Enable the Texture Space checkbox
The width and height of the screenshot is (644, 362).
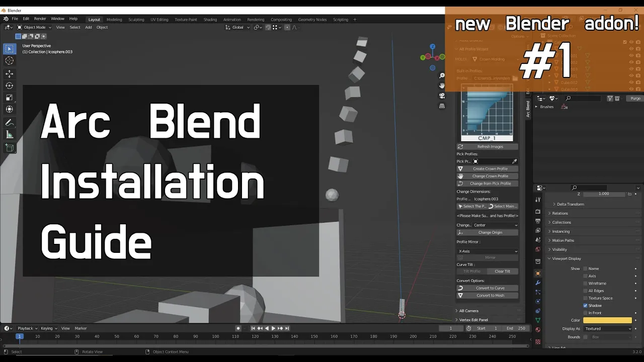[x=585, y=298]
